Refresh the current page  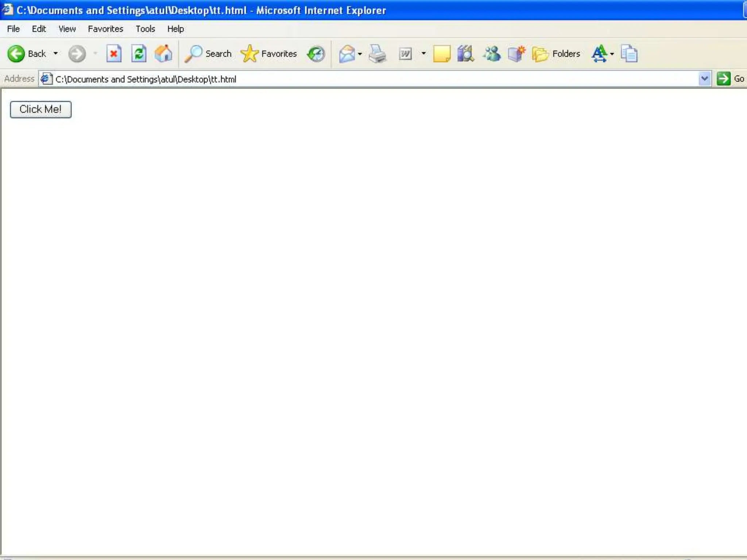pos(139,54)
